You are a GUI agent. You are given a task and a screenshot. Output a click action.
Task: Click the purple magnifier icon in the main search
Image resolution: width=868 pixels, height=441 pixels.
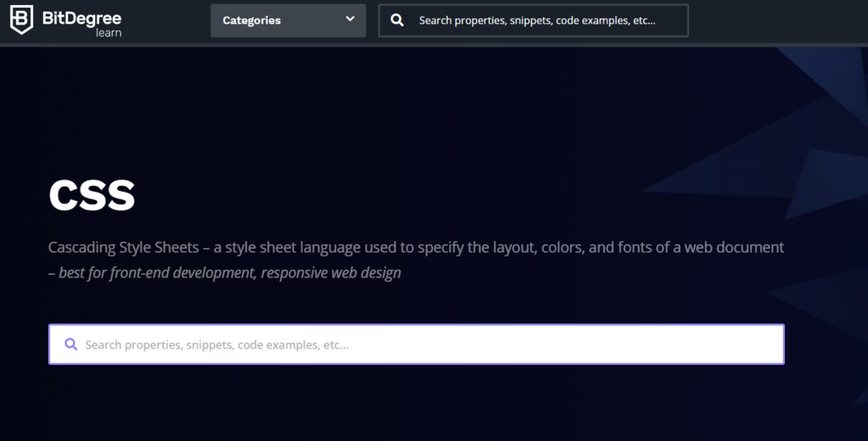point(71,344)
